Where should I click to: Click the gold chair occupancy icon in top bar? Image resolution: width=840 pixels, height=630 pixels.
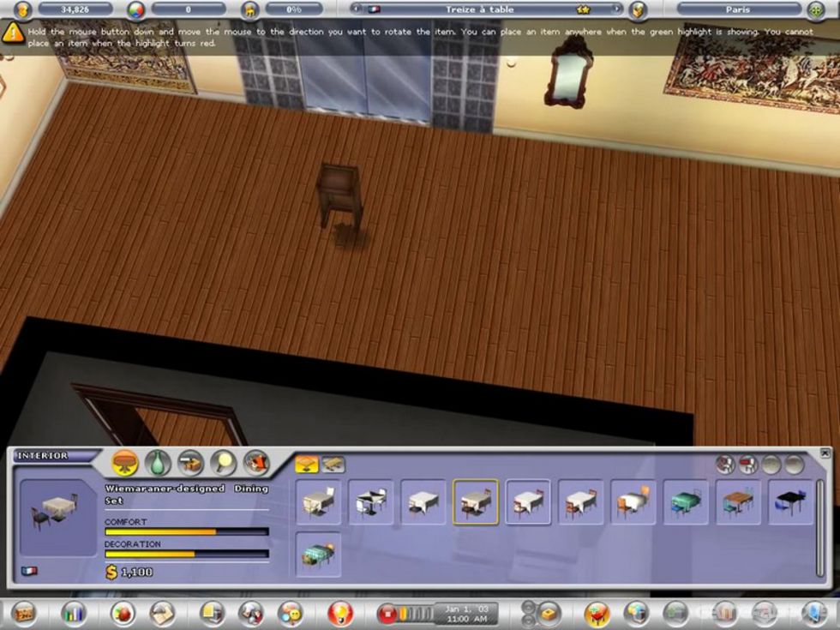click(x=249, y=9)
